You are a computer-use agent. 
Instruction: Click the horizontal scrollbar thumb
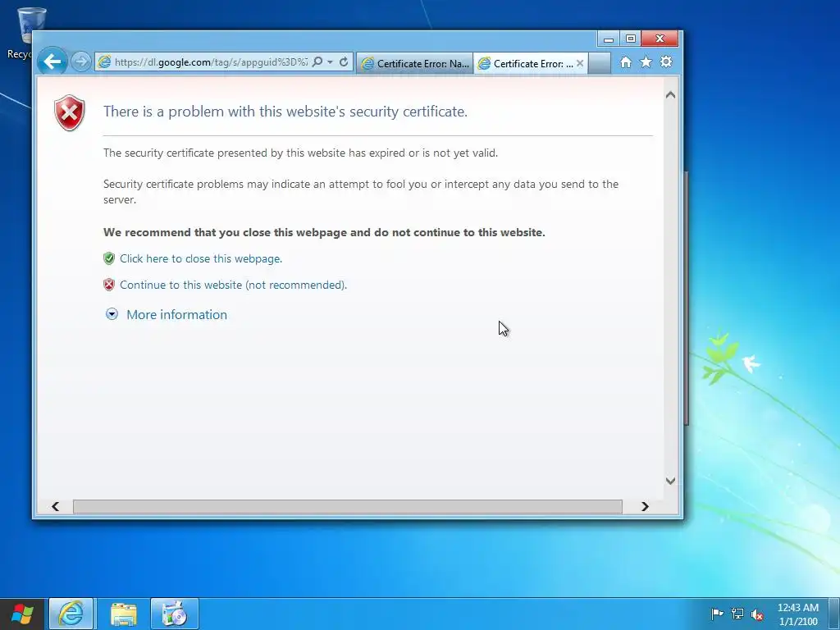coord(348,506)
